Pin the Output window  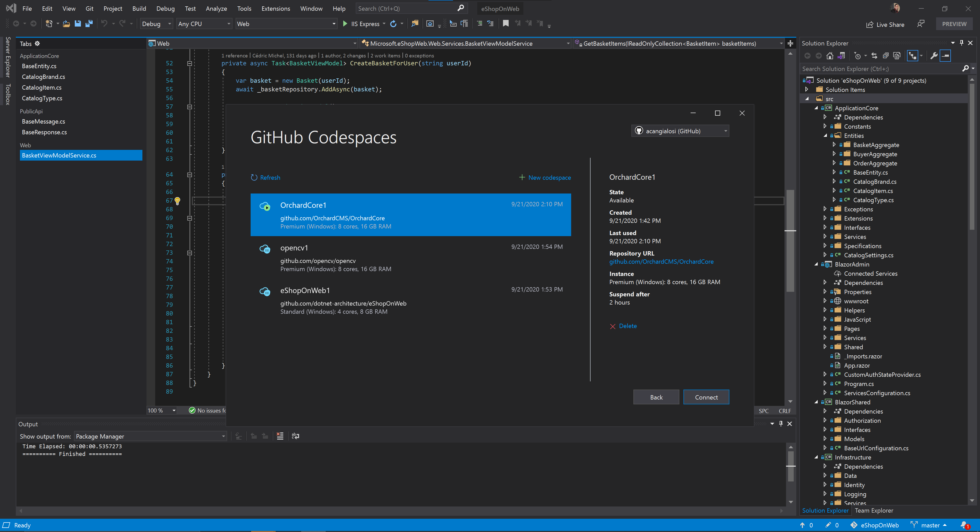point(781,424)
